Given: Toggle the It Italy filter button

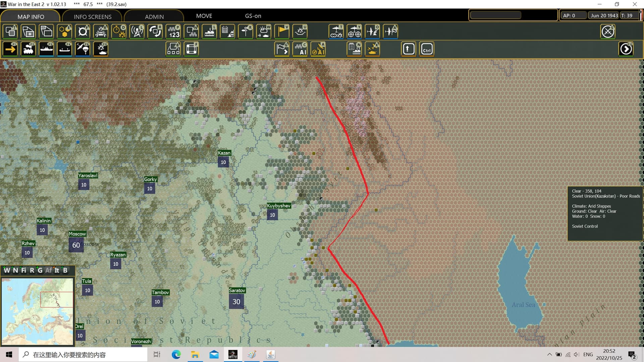Looking at the screenshot, I should click(57, 270).
